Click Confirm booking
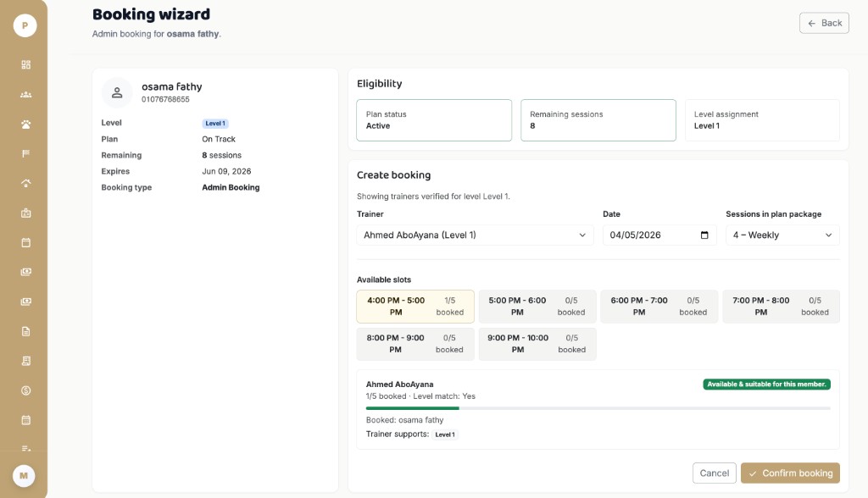The height and width of the screenshot is (498, 868). point(790,473)
